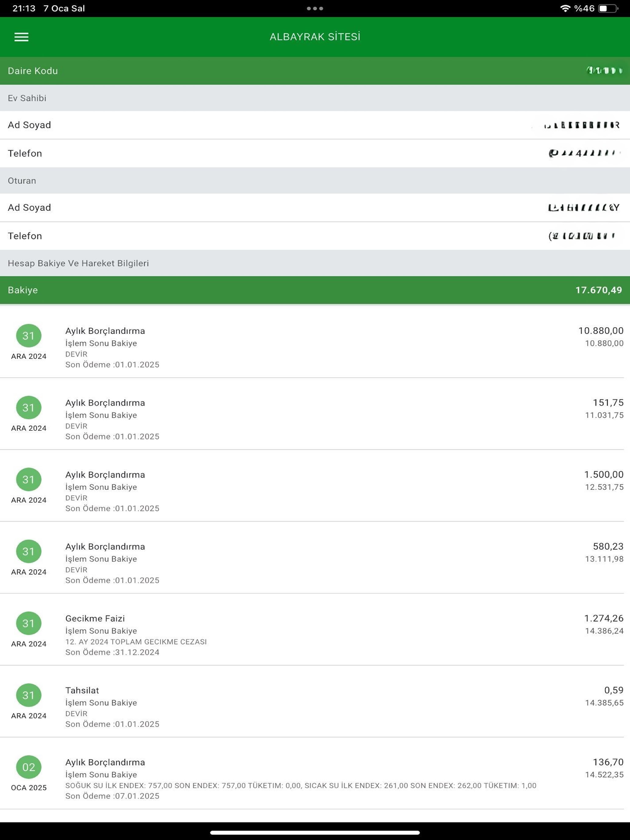630x840 pixels.
Task: Select Son Ödeme :31.12.2024 date
Action: tap(112, 652)
